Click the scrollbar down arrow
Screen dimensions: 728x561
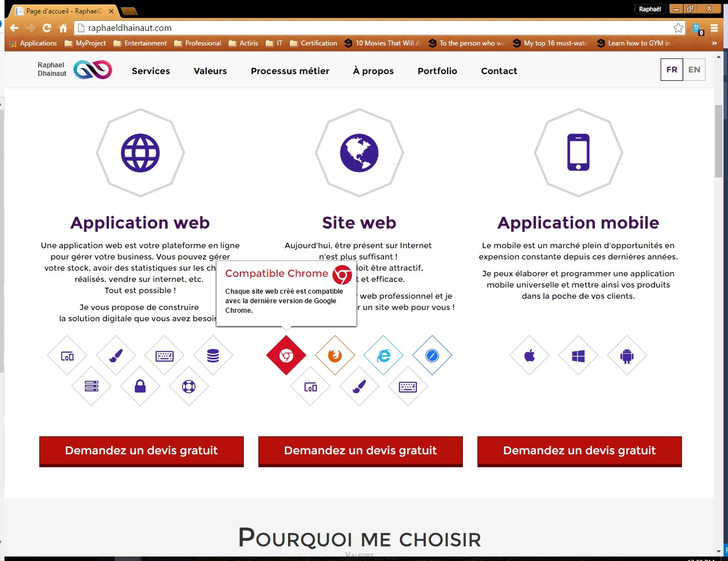click(718, 551)
